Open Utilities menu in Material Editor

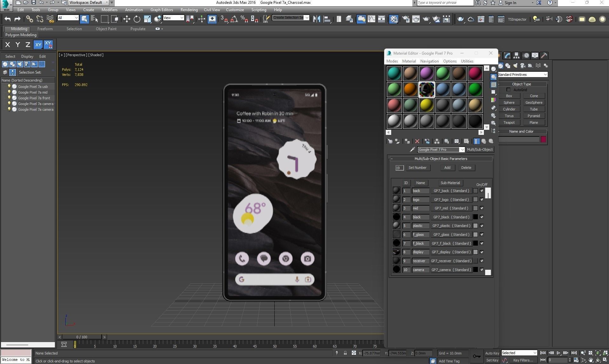click(467, 61)
